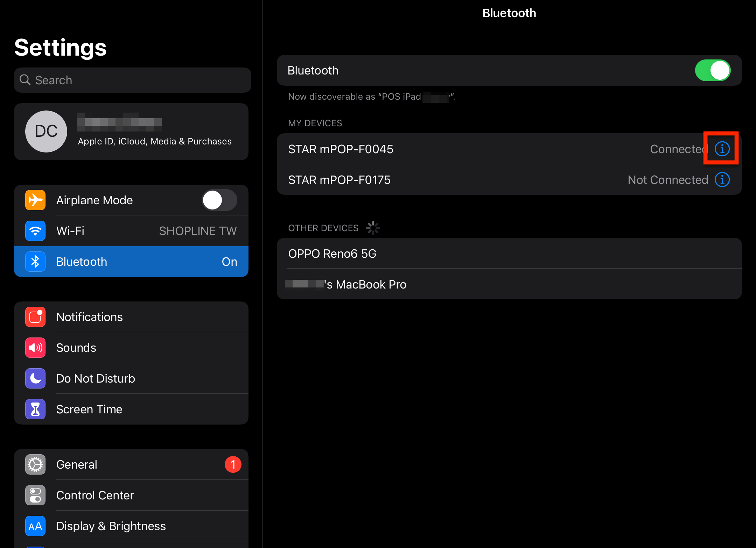Viewport: 756px width, 548px height.
Task: Open the DC Apple ID profile
Action: tap(131, 132)
